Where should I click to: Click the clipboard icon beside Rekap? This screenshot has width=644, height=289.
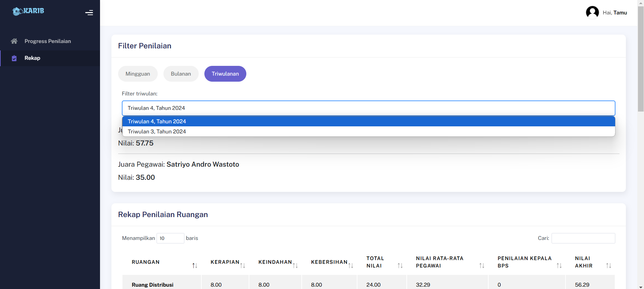14,58
